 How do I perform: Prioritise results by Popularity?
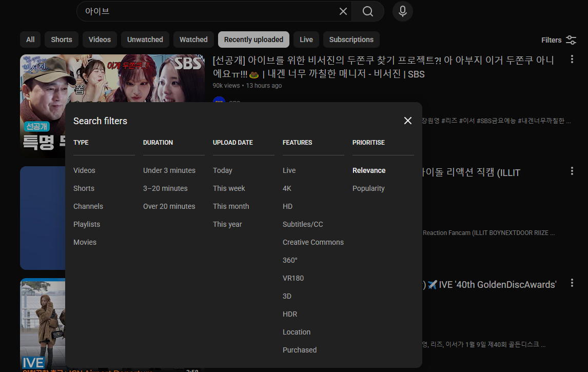(368, 188)
